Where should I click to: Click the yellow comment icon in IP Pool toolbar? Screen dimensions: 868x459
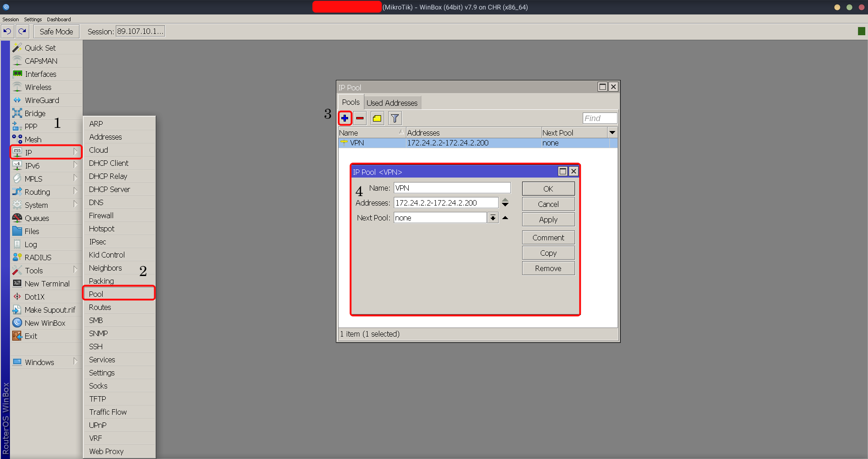377,118
